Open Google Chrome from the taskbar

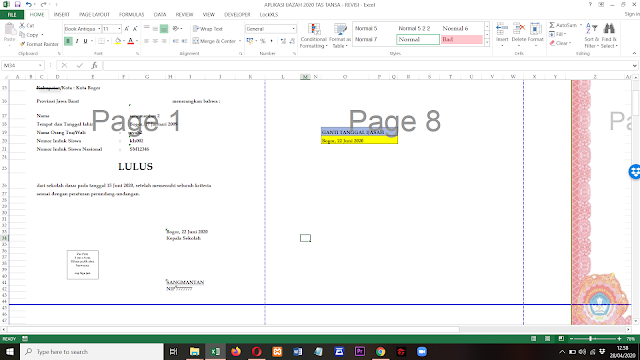pyautogui.click(x=380, y=351)
